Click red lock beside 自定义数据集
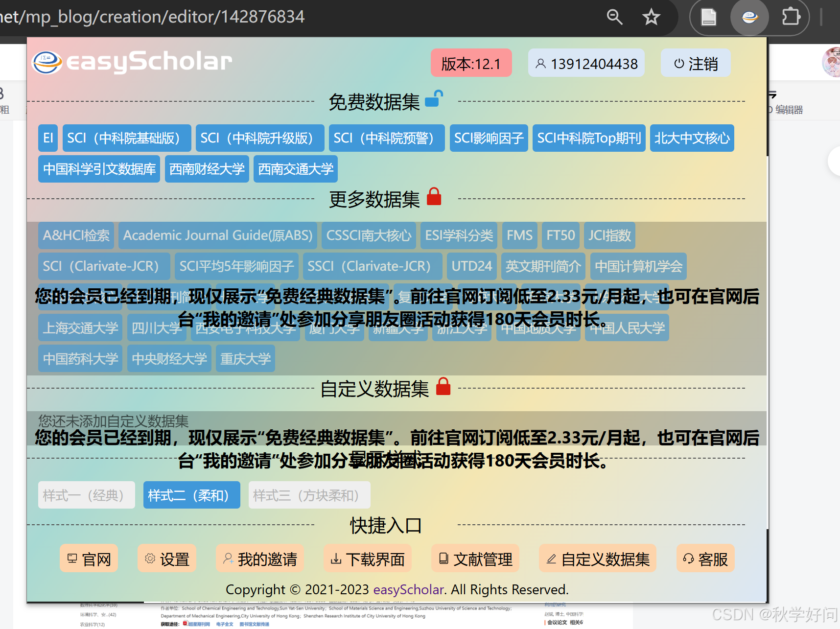 tap(443, 386)
